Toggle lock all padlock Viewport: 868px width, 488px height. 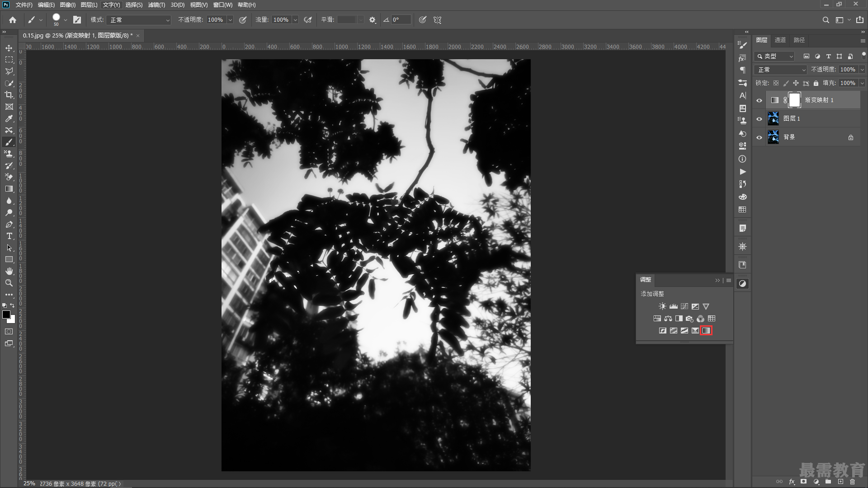(816, 83)
